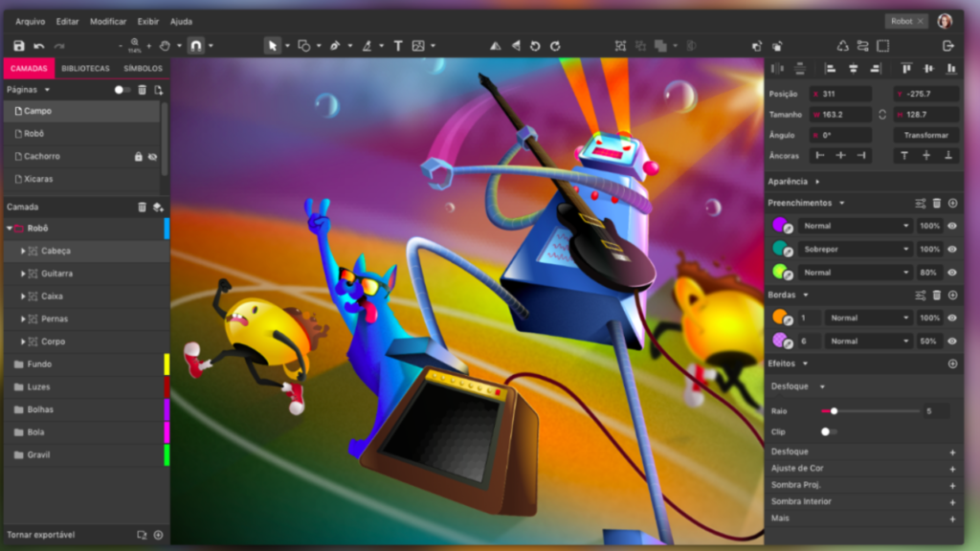Click the Transformar button

[x=926, y=136]
